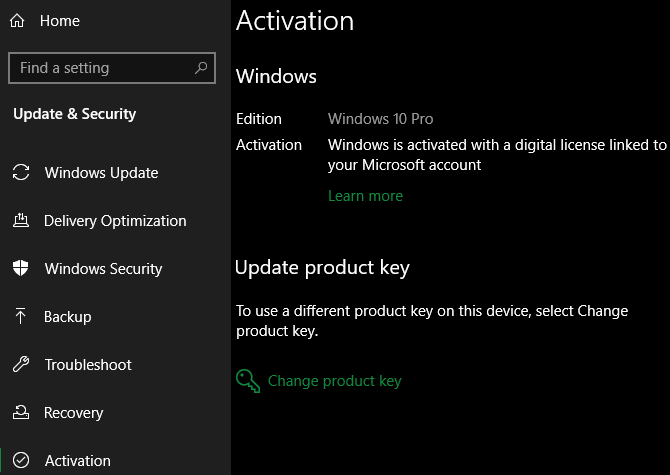The height and width of the screenshot is (475, 670).
Task: Click the Backup upload arrow icon
Action: [x=20, y=317]
